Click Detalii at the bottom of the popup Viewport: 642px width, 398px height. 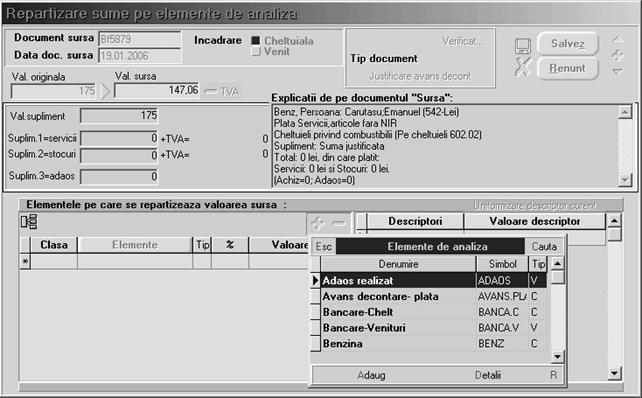pos(488,375)
